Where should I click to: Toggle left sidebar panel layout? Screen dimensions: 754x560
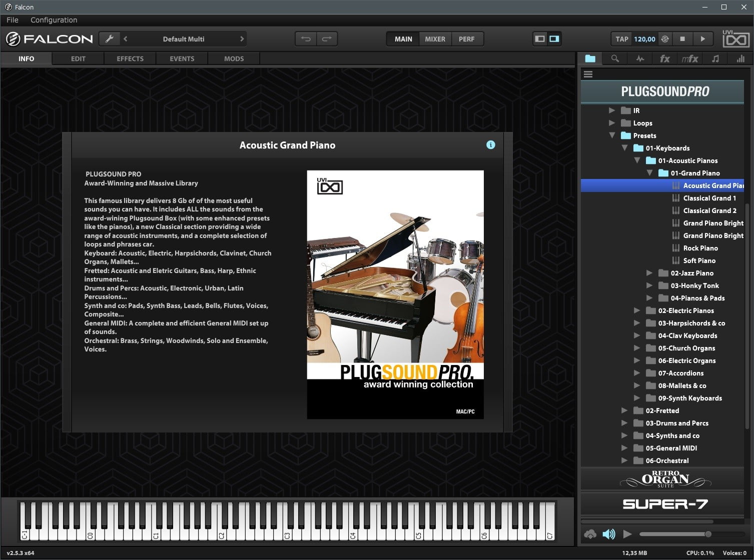[540, 39]
